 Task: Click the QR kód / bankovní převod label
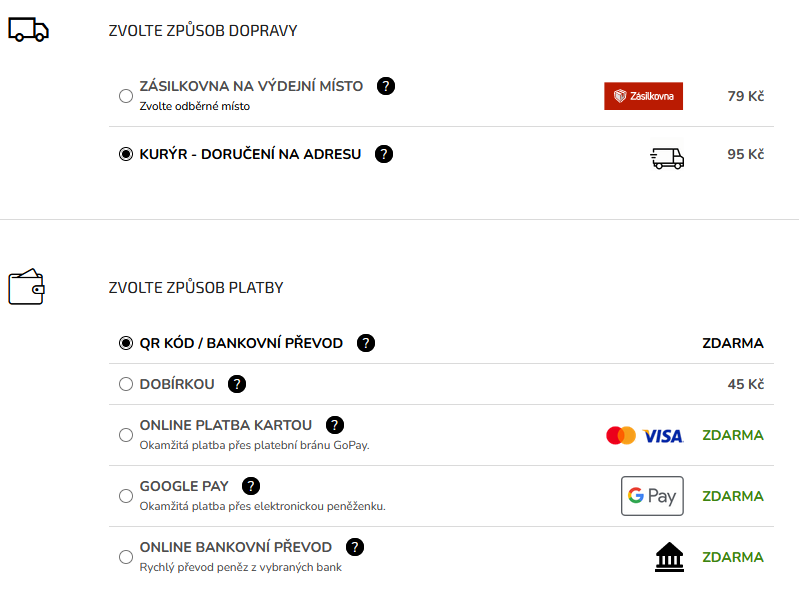[x=241, y=343]
